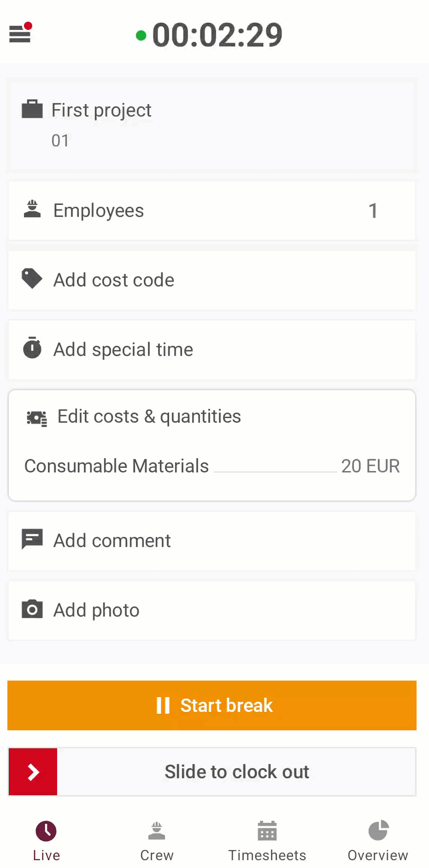429x868 pixels.
Task: Tap the Employees worker icon
Action: coord(32,210)
